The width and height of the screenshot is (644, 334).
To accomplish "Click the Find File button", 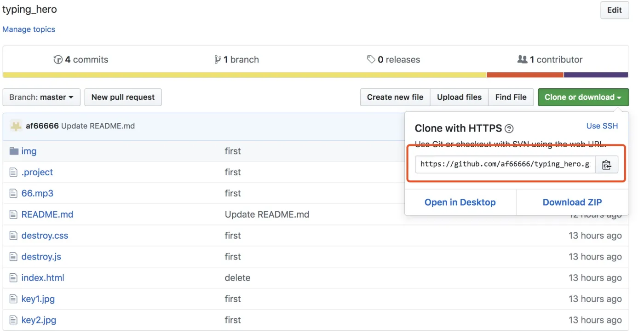I will (511, 98).
